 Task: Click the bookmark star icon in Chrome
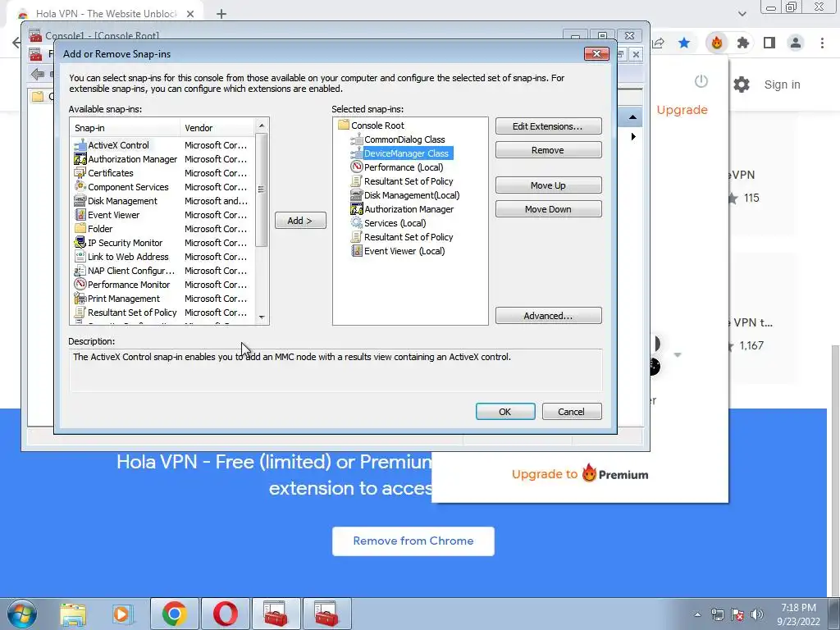point(684,43)
